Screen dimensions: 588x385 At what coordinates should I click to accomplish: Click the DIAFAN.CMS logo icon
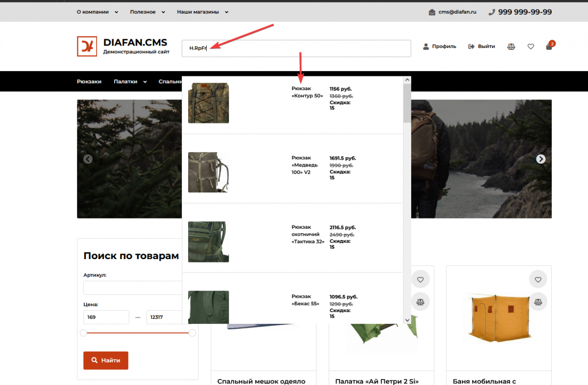[x=87, y=47]
